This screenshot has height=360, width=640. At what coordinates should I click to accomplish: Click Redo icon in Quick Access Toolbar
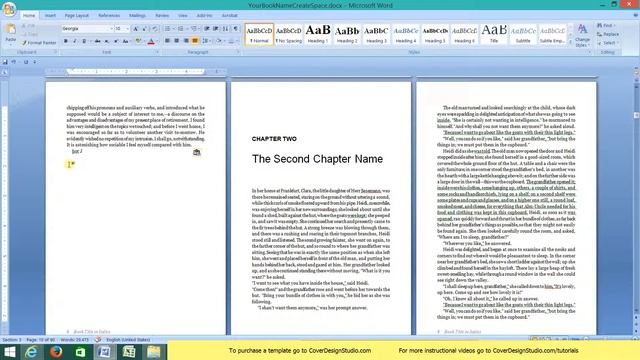coord(26,62)
